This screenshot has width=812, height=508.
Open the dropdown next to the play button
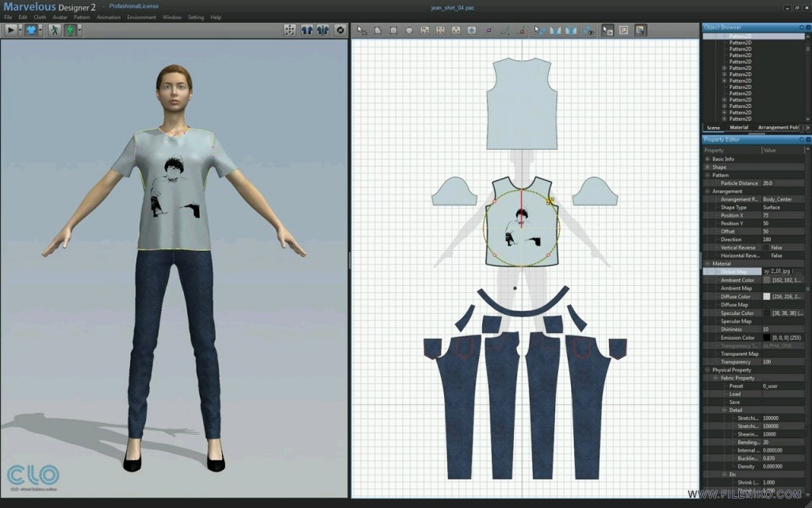click(20, 30)
